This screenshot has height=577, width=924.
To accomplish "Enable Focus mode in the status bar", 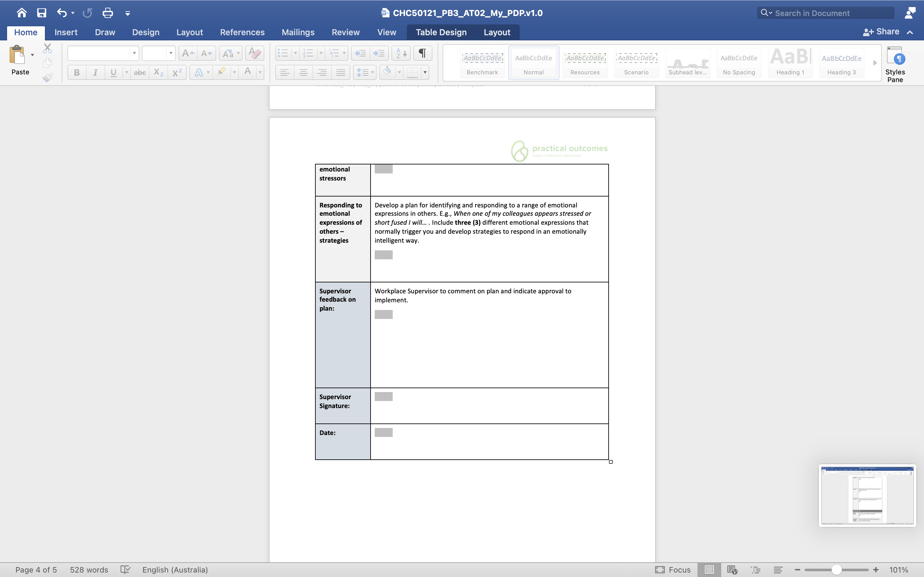I will tap(672, 569).
